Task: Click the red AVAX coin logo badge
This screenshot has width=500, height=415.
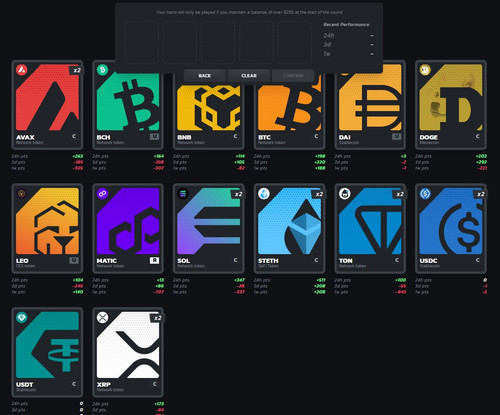Action: coord(22,70)
